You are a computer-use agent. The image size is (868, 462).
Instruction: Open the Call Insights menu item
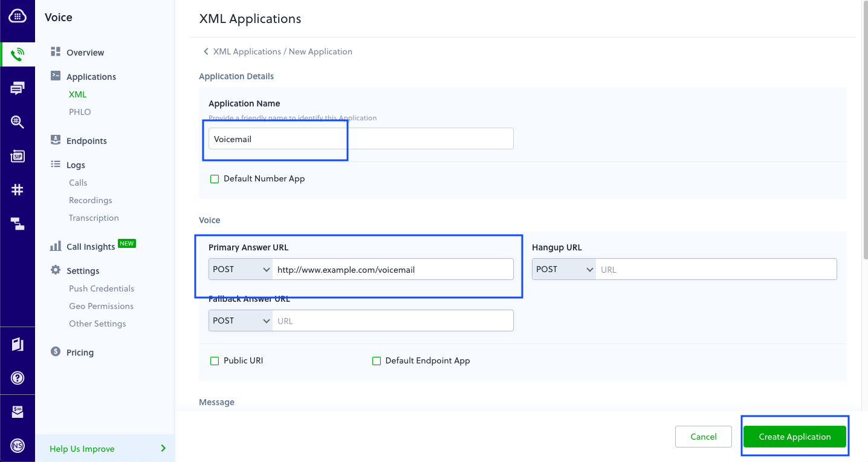(90, 246)
